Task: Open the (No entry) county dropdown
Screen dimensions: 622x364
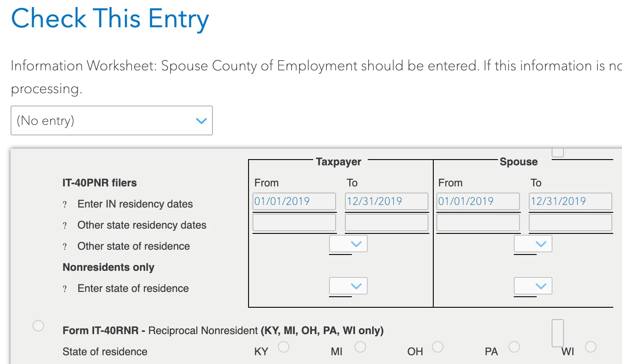Action: click(112, 120)
